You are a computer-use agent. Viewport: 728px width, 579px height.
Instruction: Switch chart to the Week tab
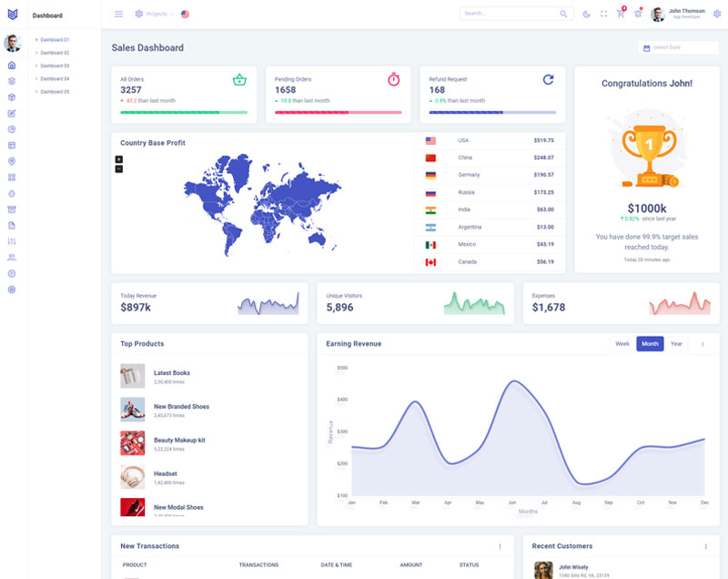coord(622,344)
